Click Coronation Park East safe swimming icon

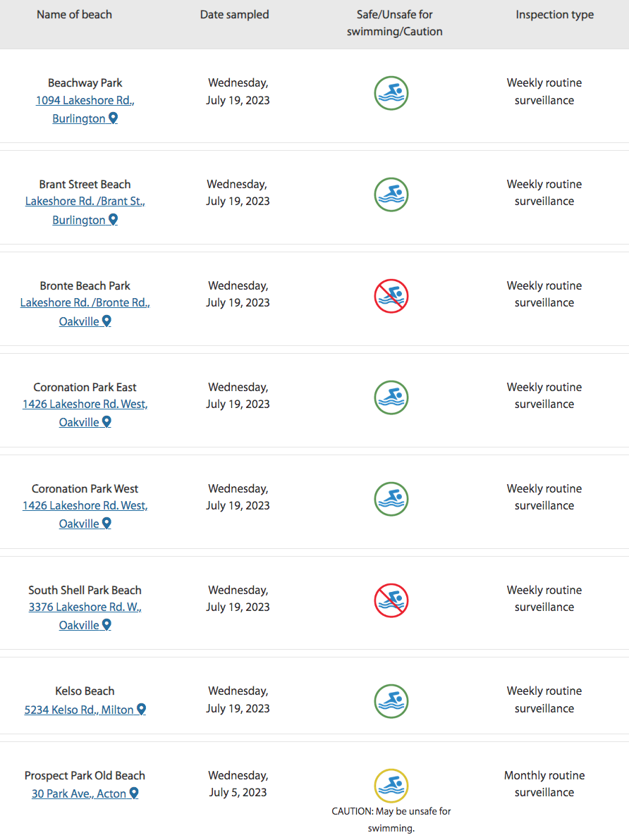click(x=391, y=397)
